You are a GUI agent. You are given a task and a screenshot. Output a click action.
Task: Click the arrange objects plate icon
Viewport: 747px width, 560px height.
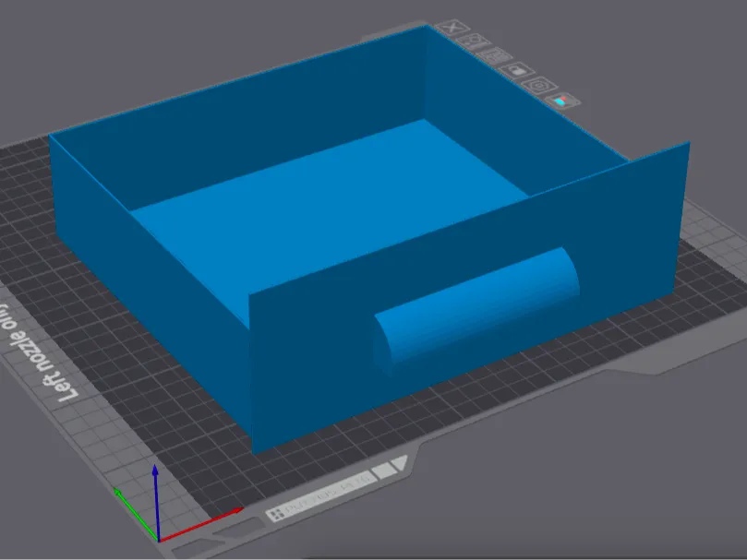[496, 55]
